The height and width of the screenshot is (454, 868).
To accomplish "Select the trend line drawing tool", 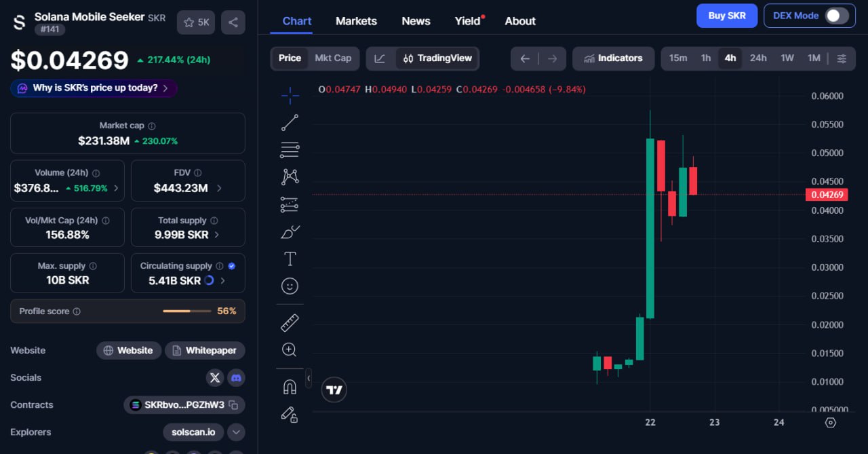I will (290, 123).
